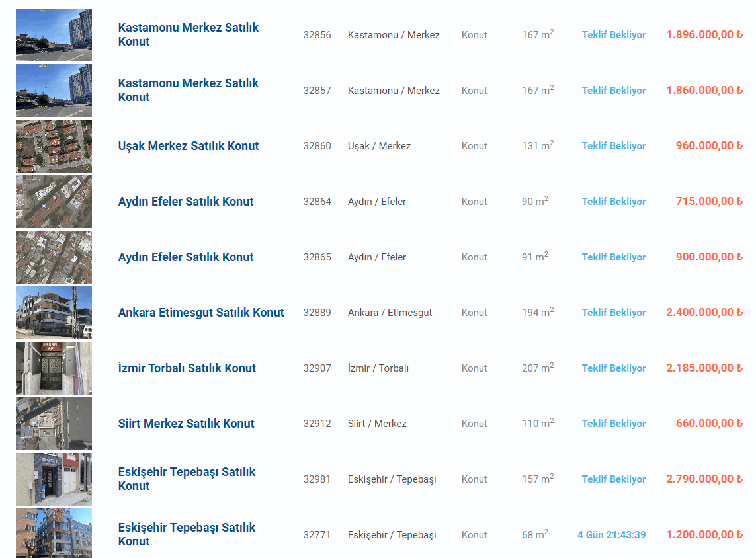Open the thumbnail of Eskişehir listing 32771
Screen dimensions: 756x558
(x=54, y=534)
